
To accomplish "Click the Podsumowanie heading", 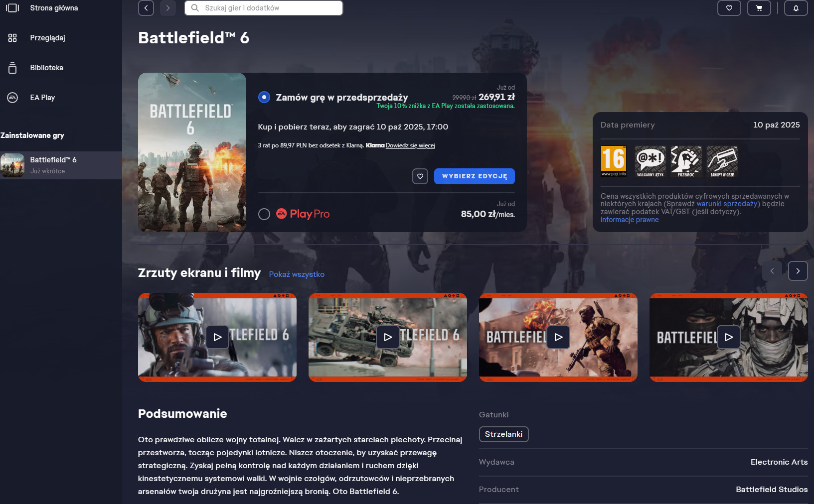I will pyautogui.click(x=182, y=414).
